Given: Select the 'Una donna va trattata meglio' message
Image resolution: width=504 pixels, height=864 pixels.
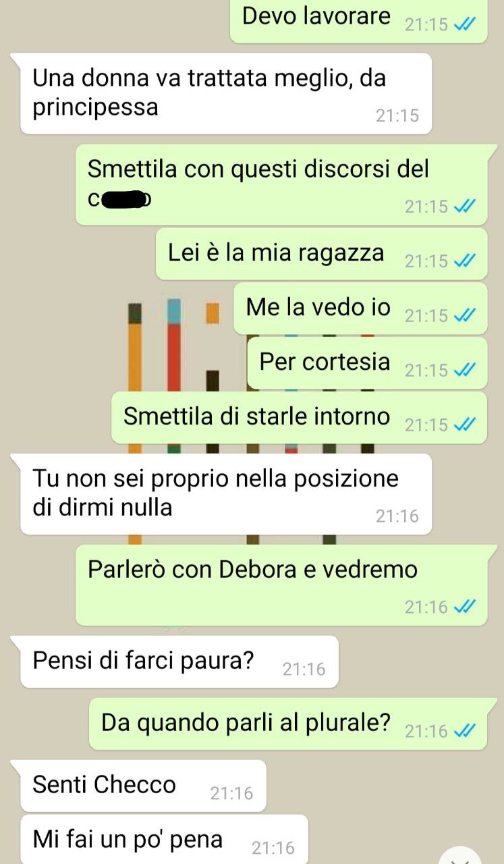Looking at the screenshot, I should click(x=226, y=93).
